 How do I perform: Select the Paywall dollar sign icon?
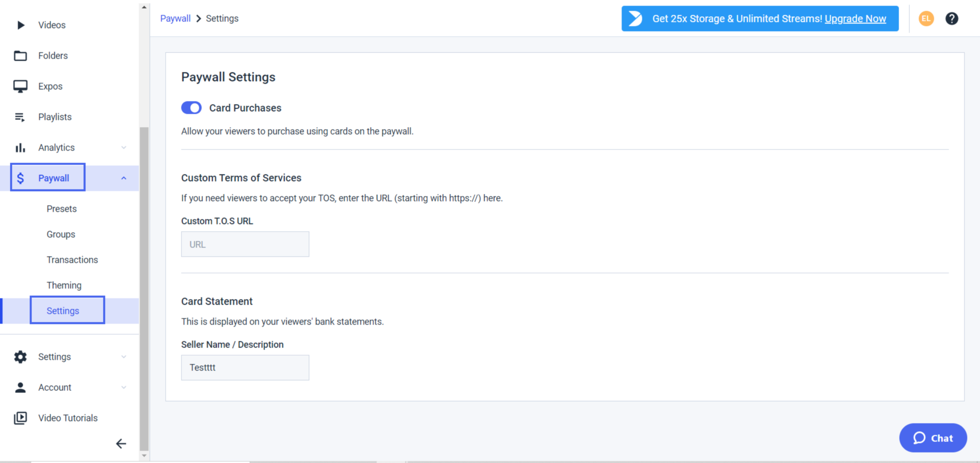(x=21, y=177)
